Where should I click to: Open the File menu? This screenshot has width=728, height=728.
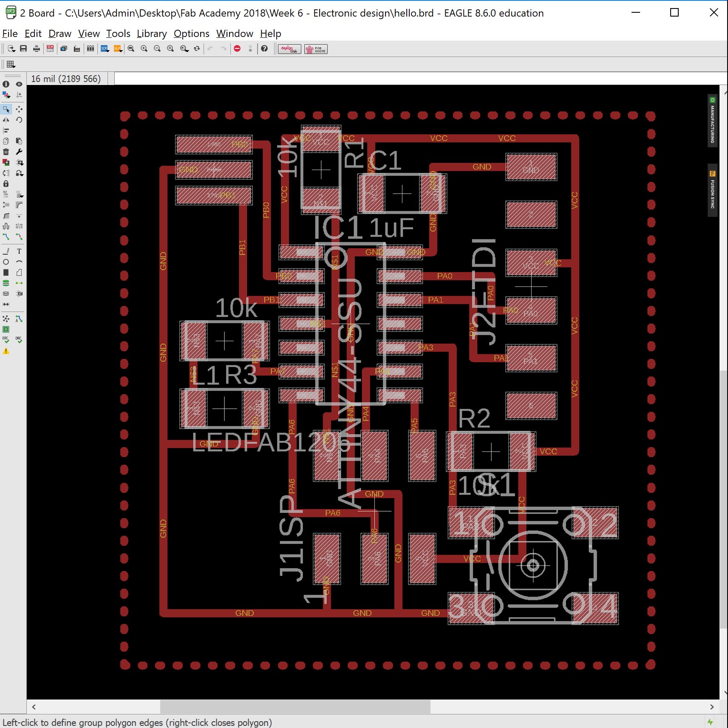pyautogui.click(x=10, y=34)
